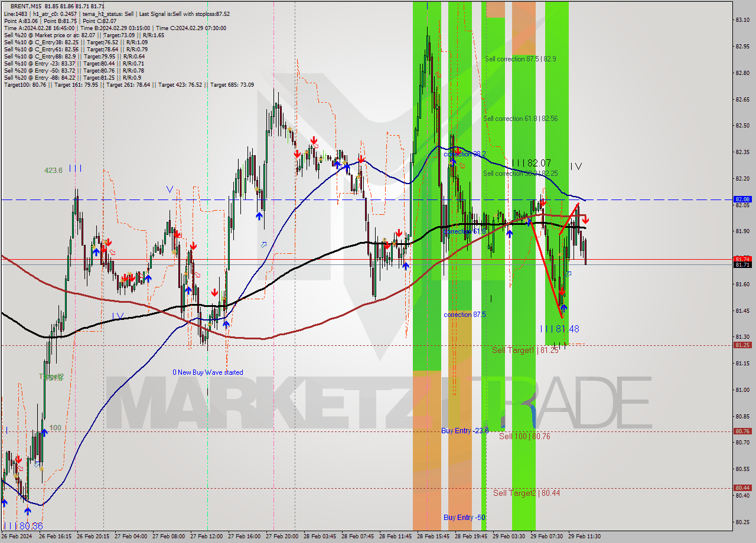Click the 81.00 price axis value
The image size is (756, 543).
(x=742, y=390)
